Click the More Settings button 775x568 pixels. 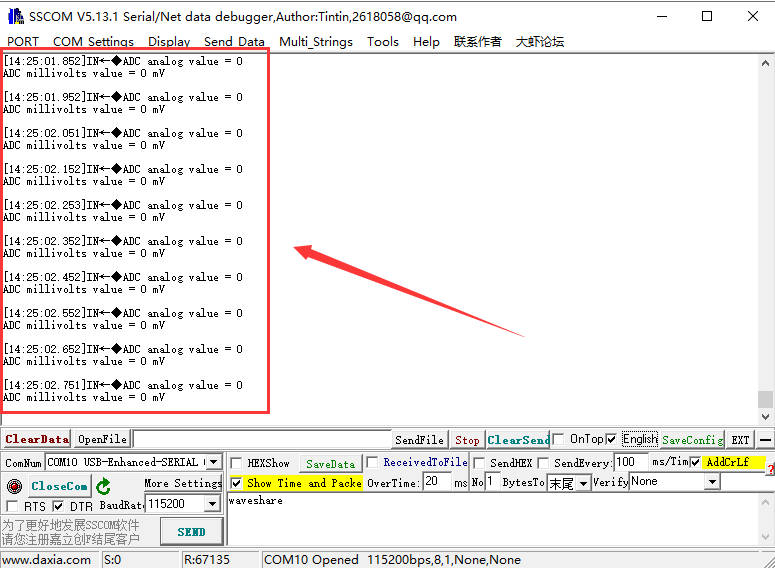point(183,483)
